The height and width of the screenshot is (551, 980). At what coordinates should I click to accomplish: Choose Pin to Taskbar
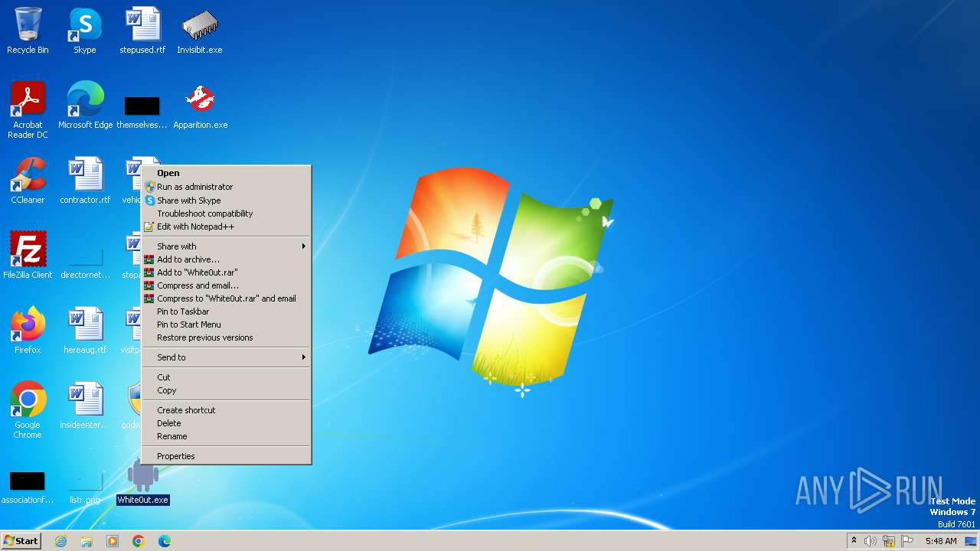pyautogui.click(x=227, y=311)
